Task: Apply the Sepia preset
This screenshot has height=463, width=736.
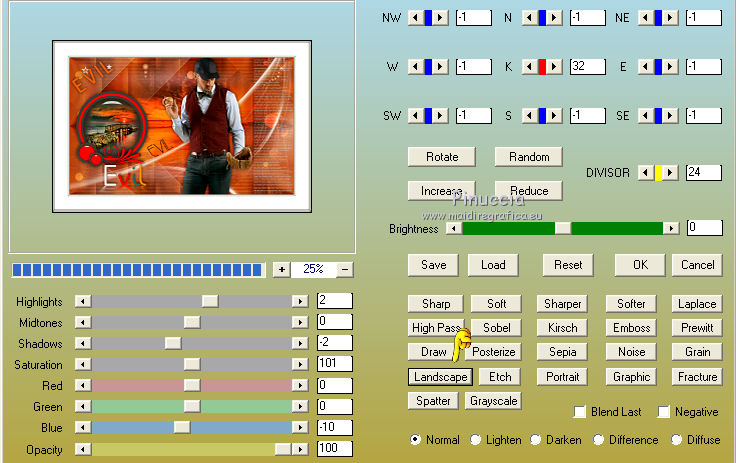Action: coord(562,352)
